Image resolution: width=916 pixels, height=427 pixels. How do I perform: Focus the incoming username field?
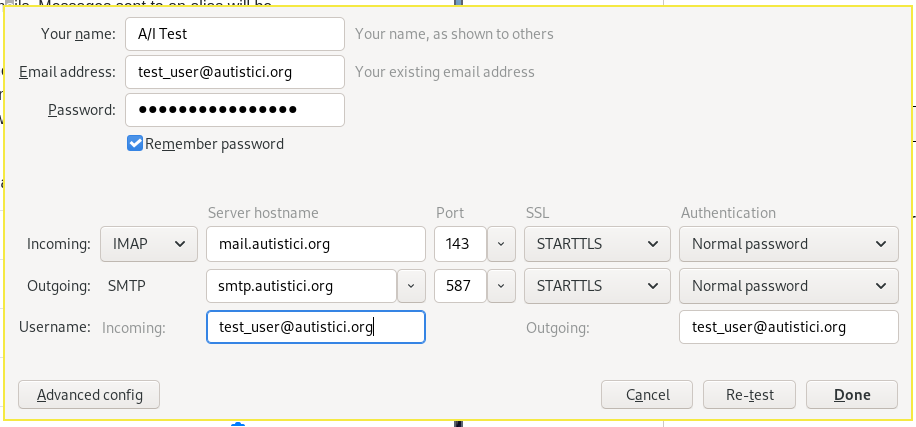(x=316, y=327)
